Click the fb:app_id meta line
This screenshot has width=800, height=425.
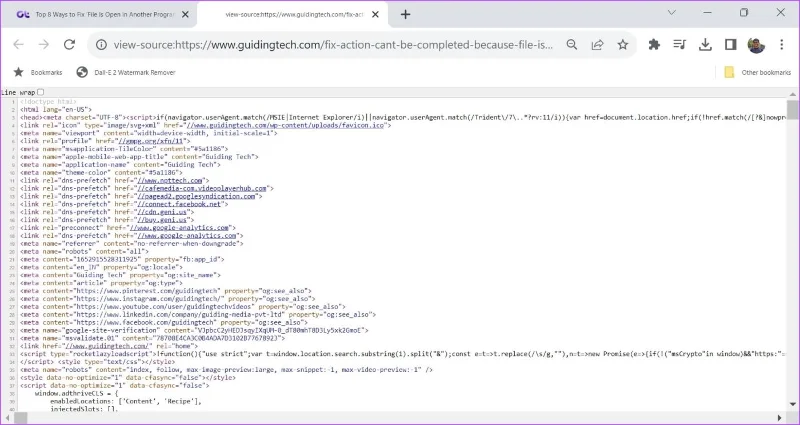pyautogui.click(x=122, y=259)
